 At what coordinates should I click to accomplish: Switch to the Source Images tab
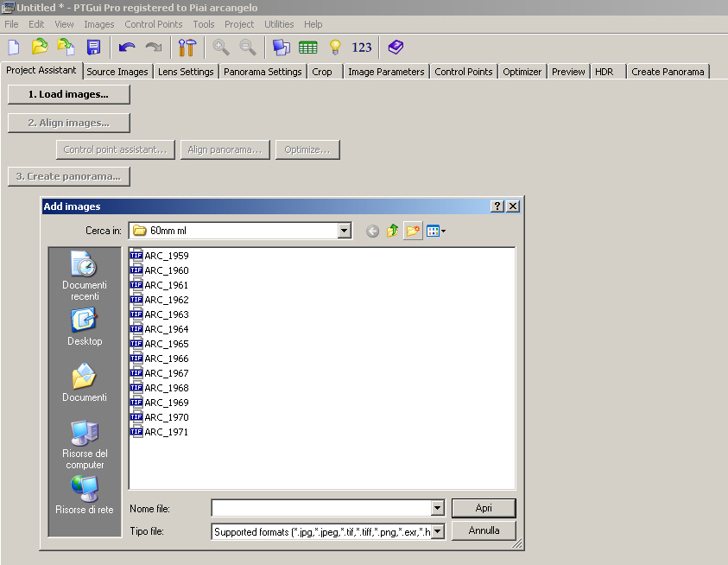coord(117,72)
